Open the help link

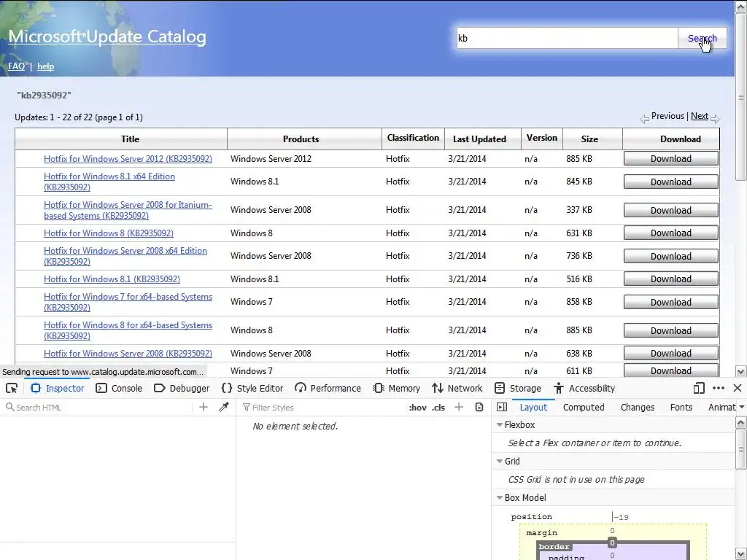pos(45,66)
